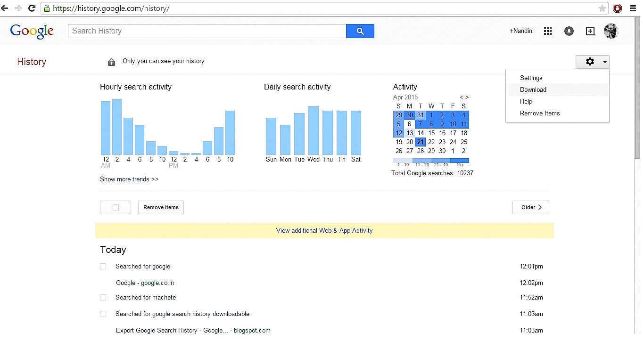This screenshot has height=341, width=644.
Task: Click the Older button
Action: pos(530,207)
